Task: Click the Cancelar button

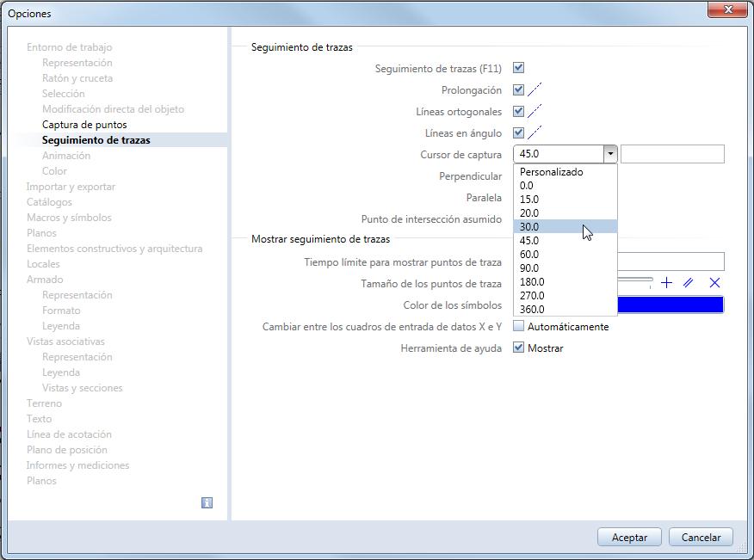Action: pyautogui.click(x=701, y=537)
